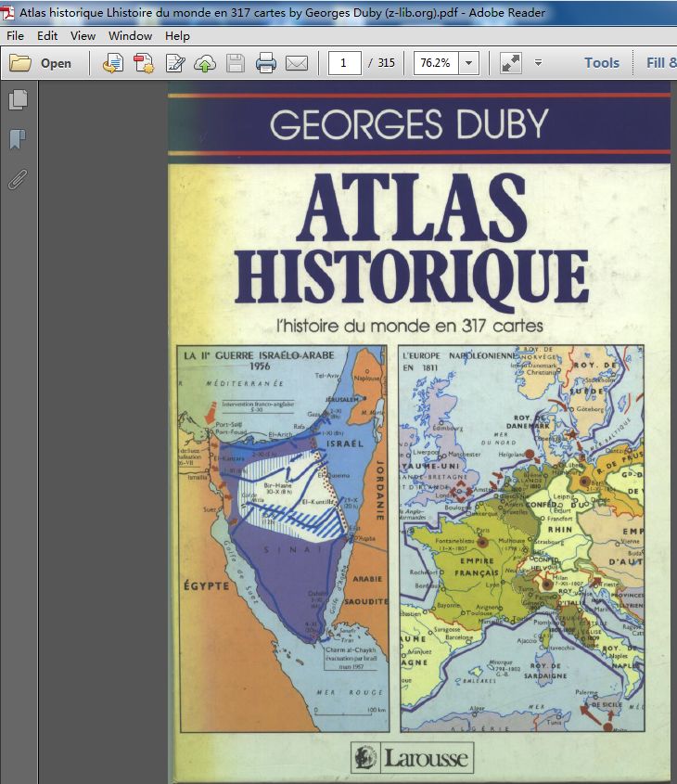Open the View menu
Screen dimensions: 677x784
tap(83, 36)
